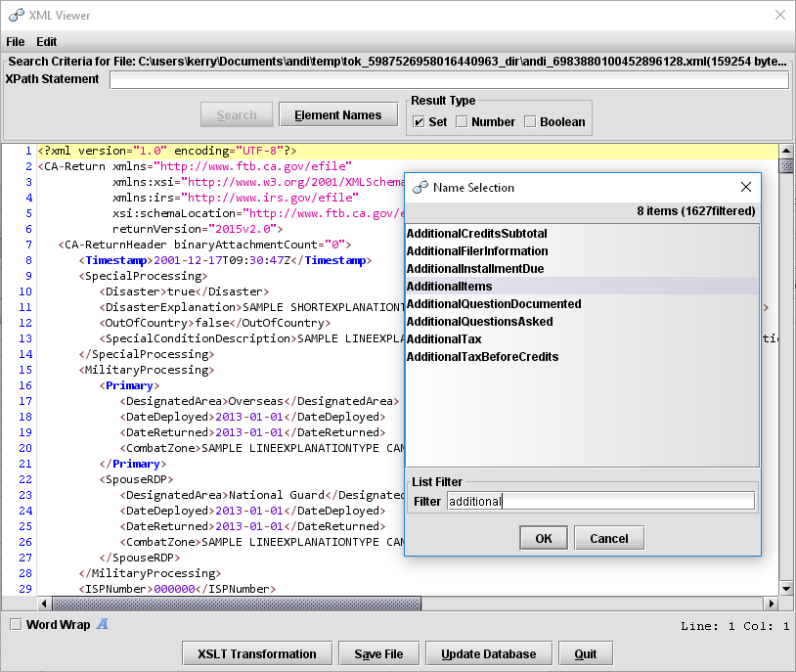This screenshot has height=672, width=796.
Task: Click the closing SpecialProcessing tag line
Action: click(x=147, y=354)
